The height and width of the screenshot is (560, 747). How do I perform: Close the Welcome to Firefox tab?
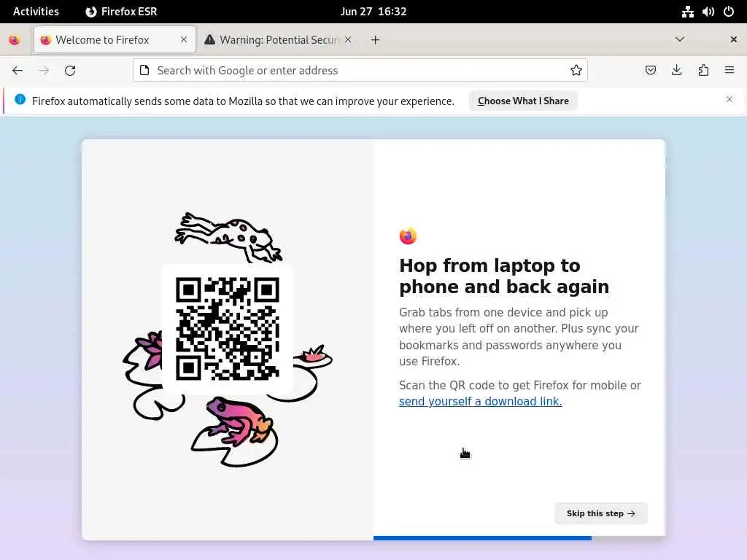(x=184, y=39)
